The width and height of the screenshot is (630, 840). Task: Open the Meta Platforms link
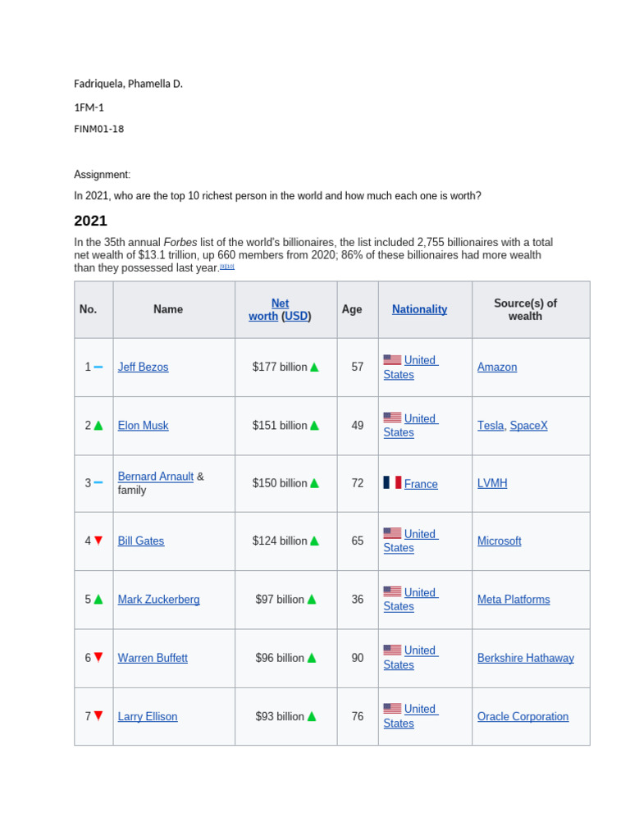(x=514, y=600)
